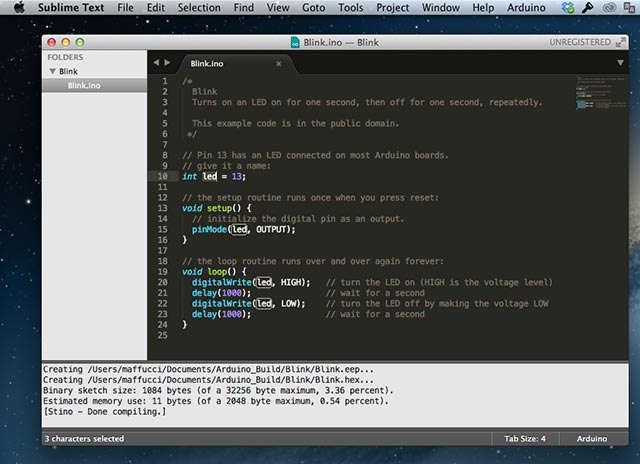The height and width of the screenshot is (464, 640).
Task: Go to next tab with right arrow
Action: (167, 63)
